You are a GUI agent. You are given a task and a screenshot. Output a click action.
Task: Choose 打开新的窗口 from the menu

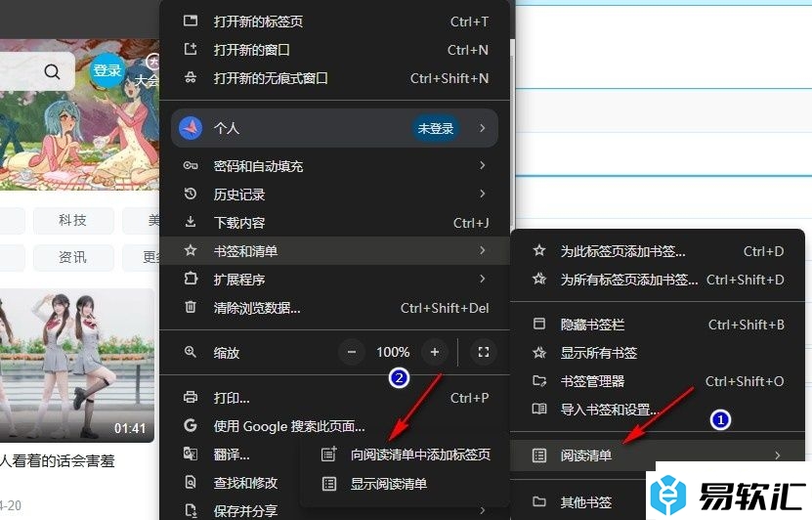click(x=334, y=50)
